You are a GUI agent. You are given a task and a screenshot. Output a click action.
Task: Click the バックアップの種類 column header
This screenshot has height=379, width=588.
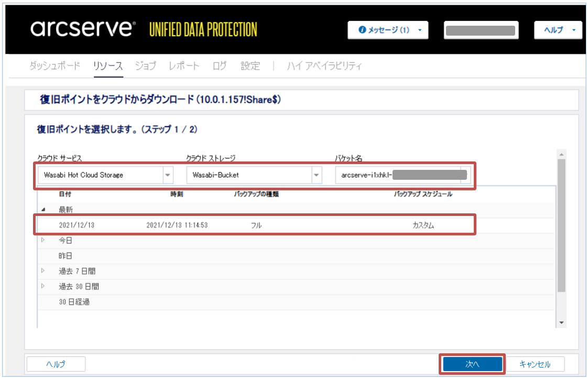256,194
